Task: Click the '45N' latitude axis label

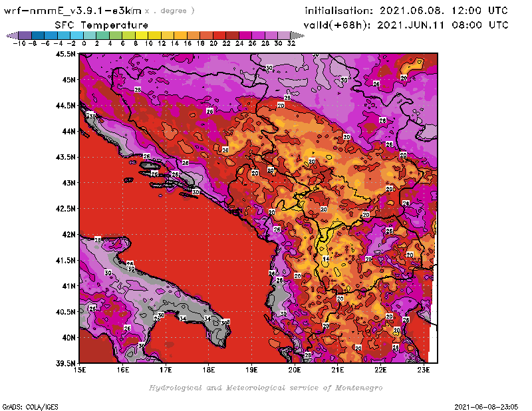Action: tap(68, 80)
